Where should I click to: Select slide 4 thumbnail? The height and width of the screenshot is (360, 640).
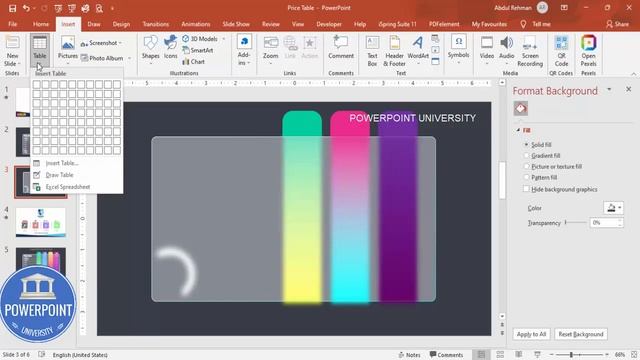pos(40,222)
